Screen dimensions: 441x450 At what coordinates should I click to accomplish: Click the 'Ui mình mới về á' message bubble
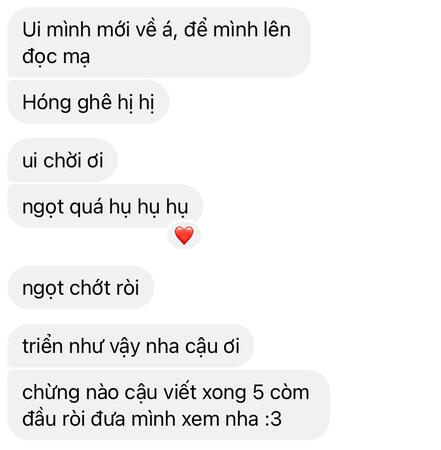(159, 43)
